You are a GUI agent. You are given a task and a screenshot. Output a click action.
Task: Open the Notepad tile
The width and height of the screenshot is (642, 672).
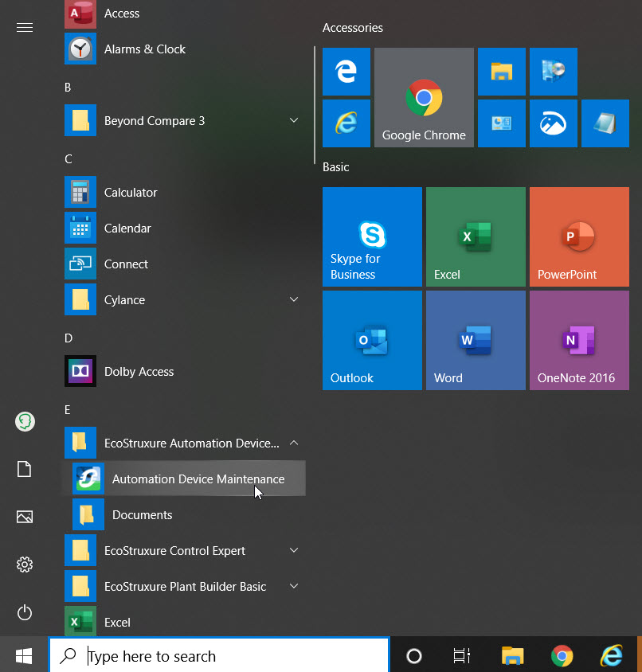pyautogui.click(x=605, y=123)
